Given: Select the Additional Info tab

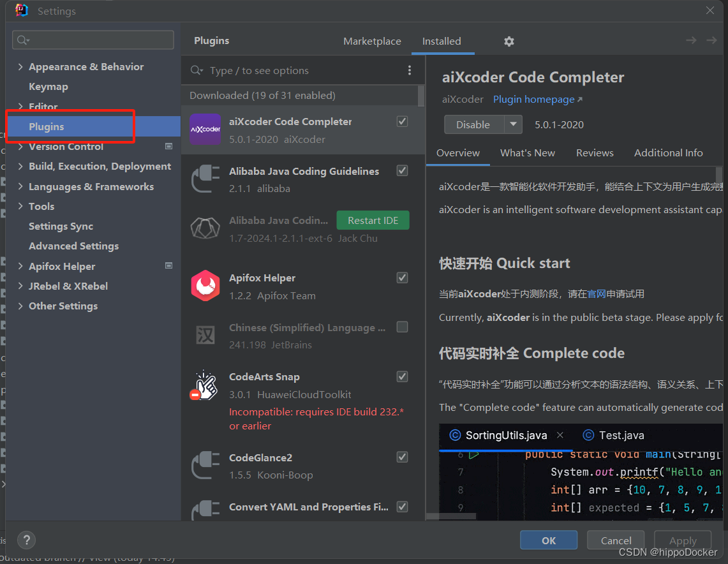Looking at the screenshot, I should tap(668, 152).
